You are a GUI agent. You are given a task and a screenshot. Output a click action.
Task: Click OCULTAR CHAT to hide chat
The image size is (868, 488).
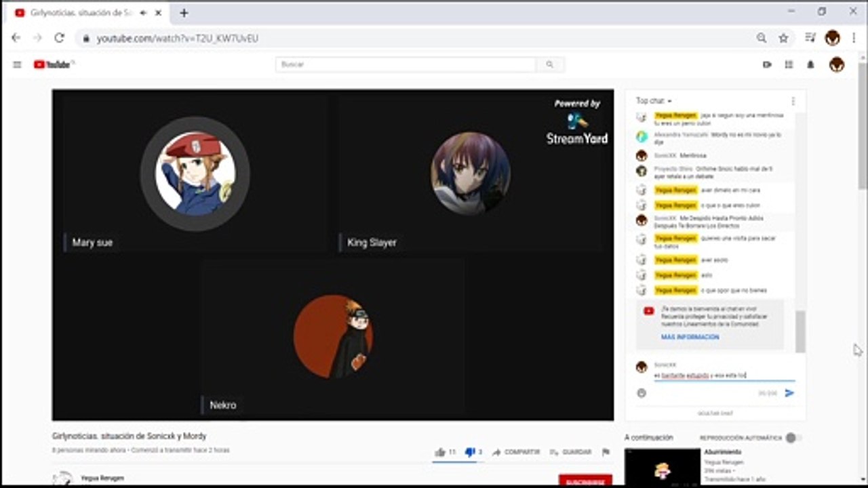click(715, 413)
